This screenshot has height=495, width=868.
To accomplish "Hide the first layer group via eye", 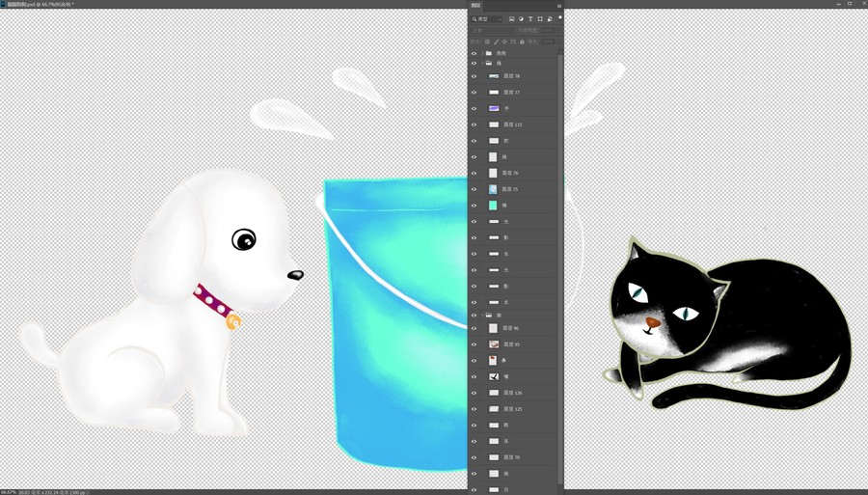I will click(x=474, y=53).
